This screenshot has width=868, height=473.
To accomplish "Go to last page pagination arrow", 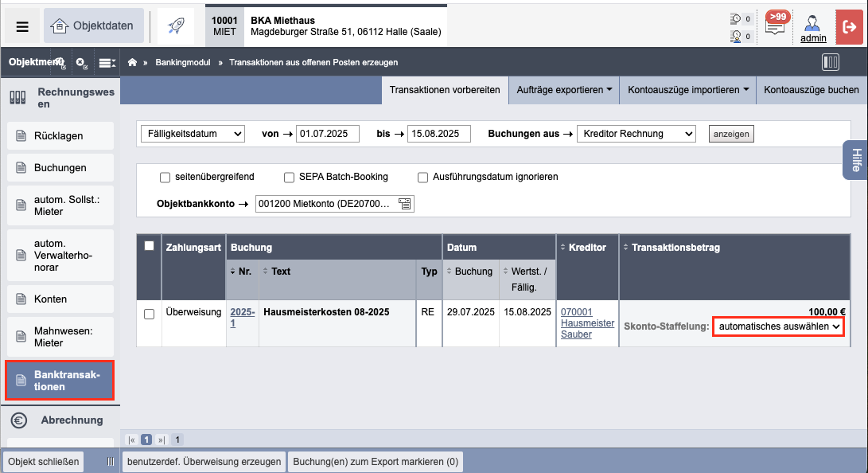I will coord(161,440).
